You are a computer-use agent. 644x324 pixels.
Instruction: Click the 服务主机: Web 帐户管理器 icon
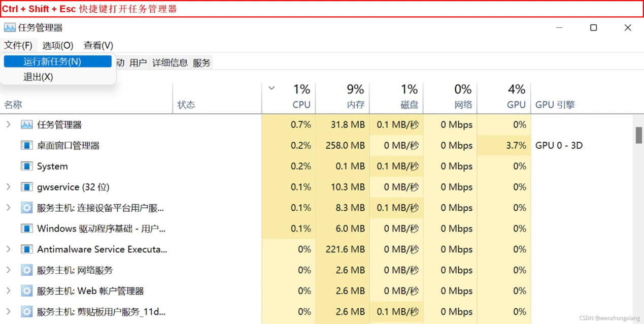pos(26,290)
